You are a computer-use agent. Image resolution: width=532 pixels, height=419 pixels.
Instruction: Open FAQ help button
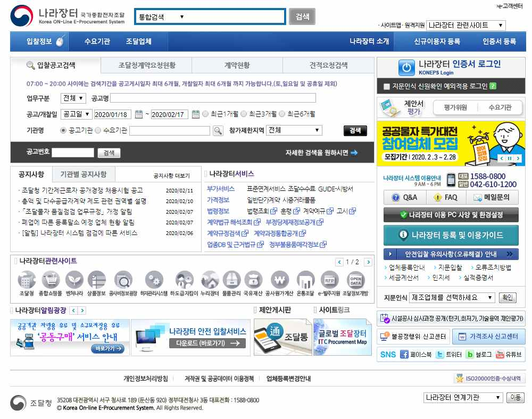(446, 197)
